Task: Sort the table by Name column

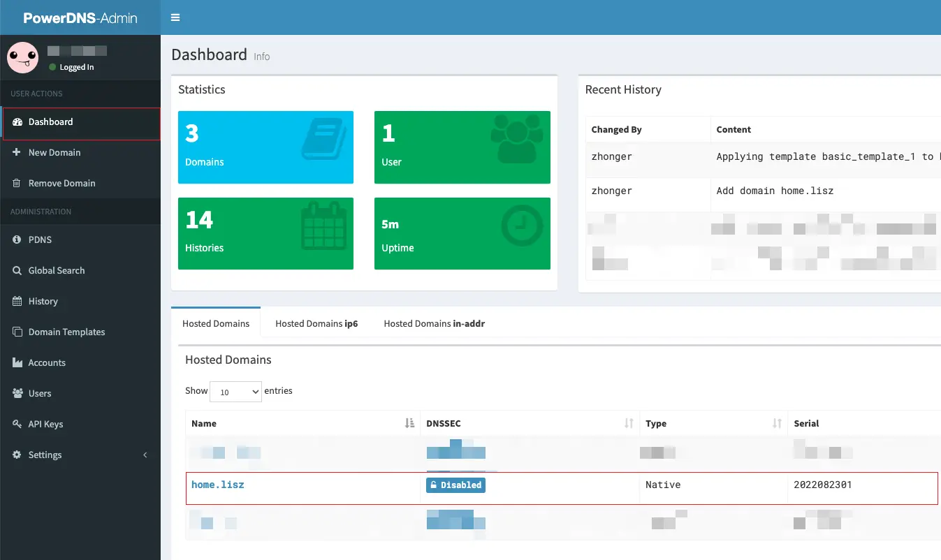Action: coord(410,423)
